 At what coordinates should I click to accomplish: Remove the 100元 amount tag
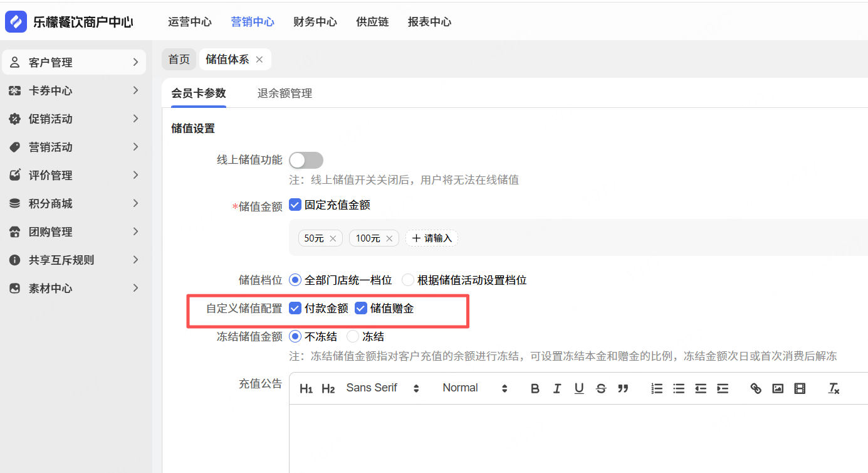click(x=389, y=238)
